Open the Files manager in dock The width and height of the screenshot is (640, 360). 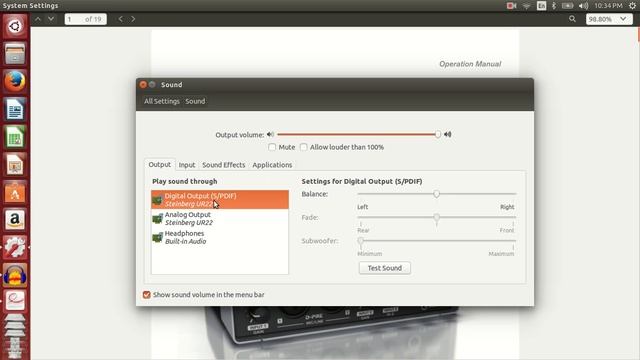pyautogui.click(x=15, y=54)
